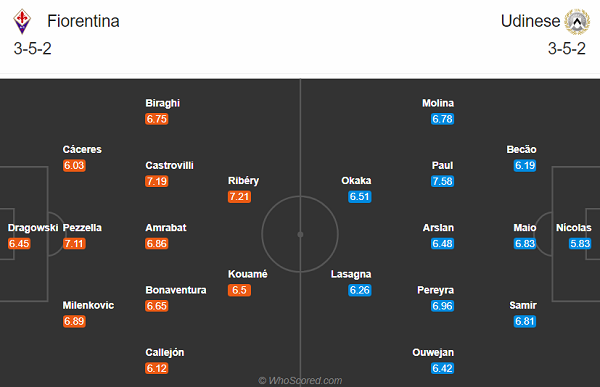Click Castrovilli's 7.19 rating badge
The height and width of the screenshot is (387, 600).
tap(157, 181)
